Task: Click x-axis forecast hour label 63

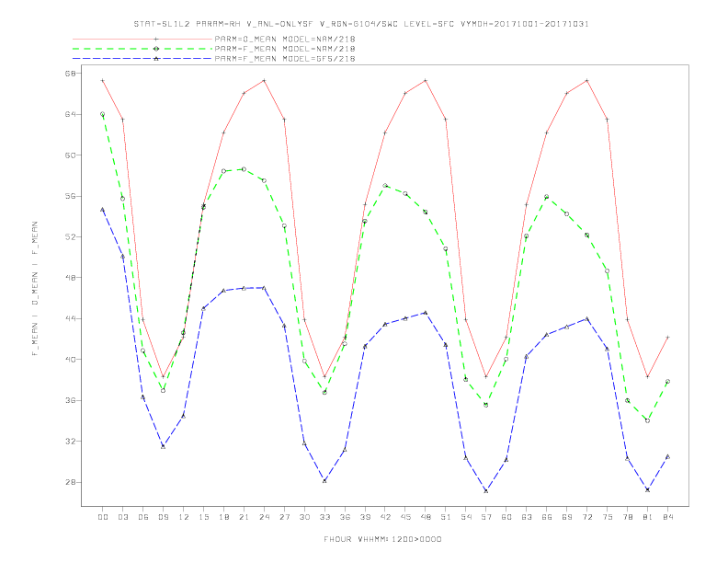Action: click(527, 517)
